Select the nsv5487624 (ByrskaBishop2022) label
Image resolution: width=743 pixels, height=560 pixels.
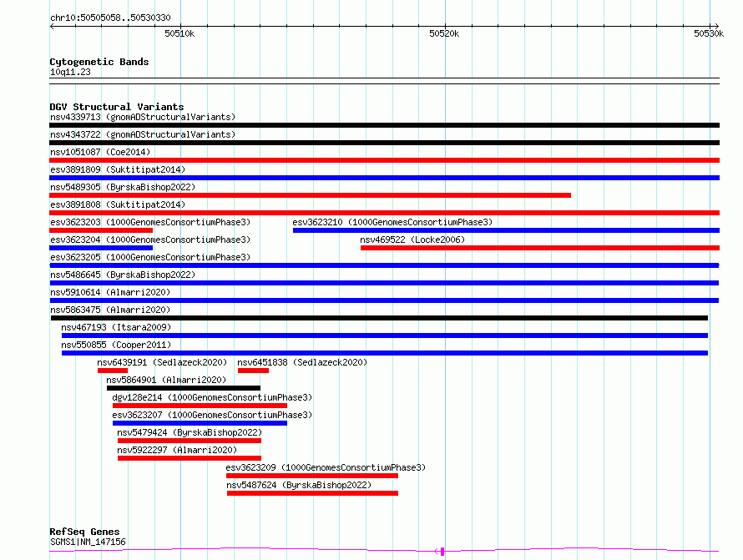point(299,485)
